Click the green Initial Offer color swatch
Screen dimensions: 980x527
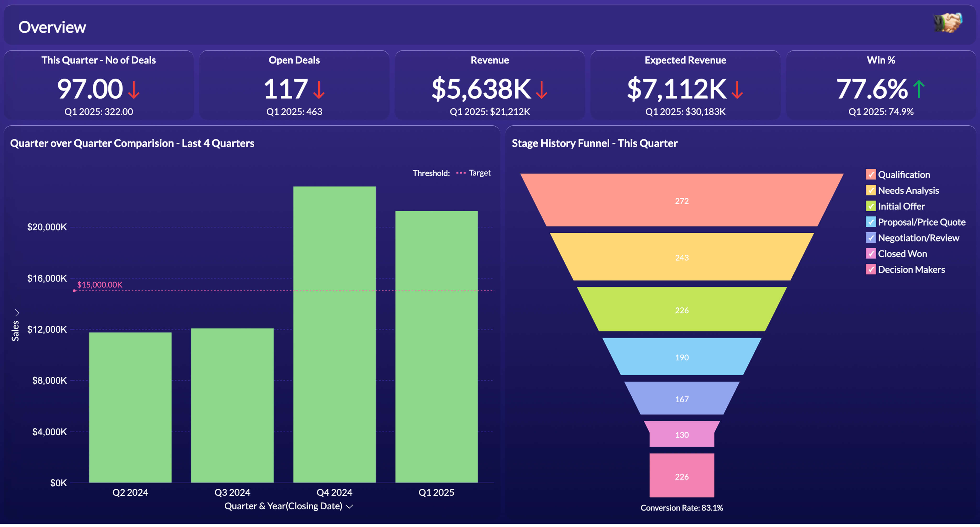(871, 206)
